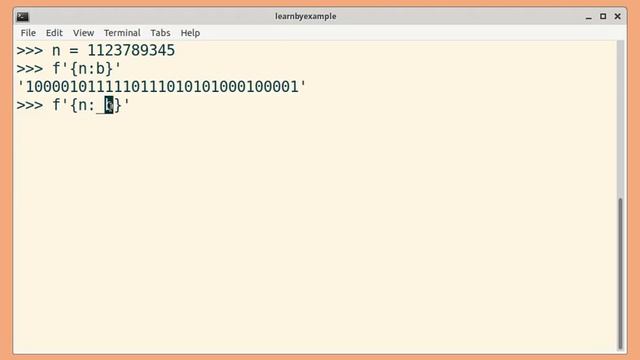Open the File menu
This screenshot has height=360, width=640.
(28, 33)
